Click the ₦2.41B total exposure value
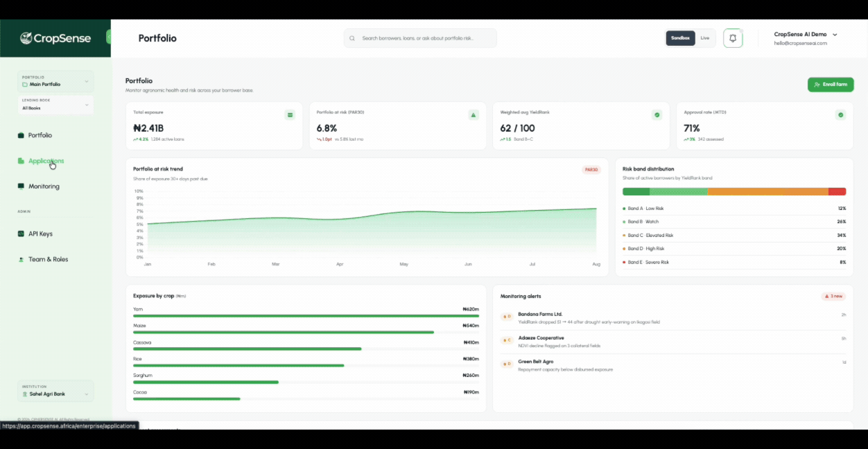This screenshot has width=868, height=449. click(x=148, y=128)
